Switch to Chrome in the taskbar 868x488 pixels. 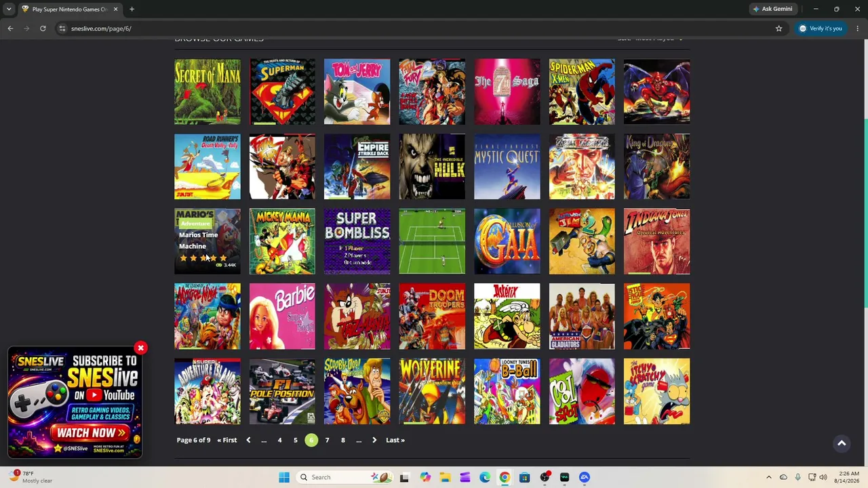[505, 477]
